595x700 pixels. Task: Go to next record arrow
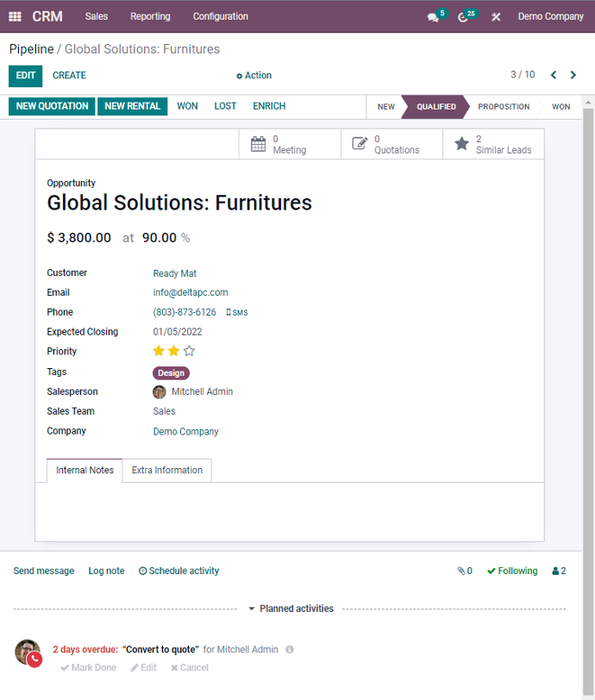point(573,75)
